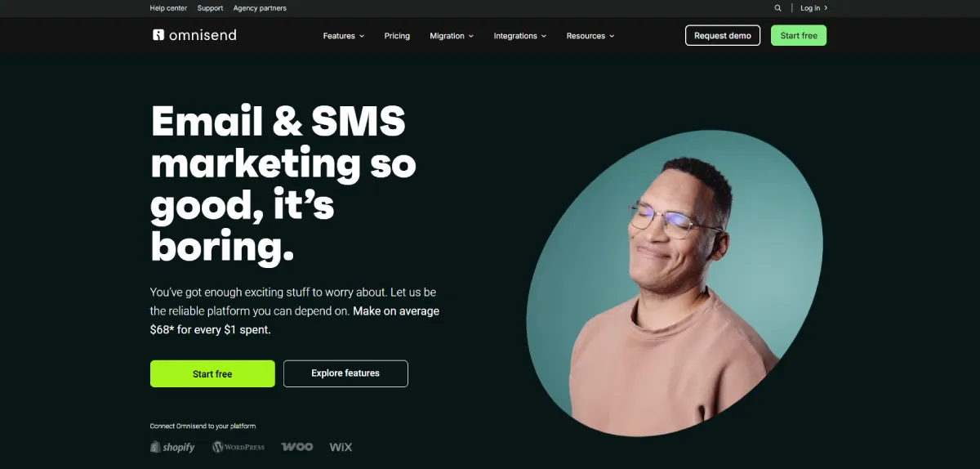Expand the Resources dropdown menu
The height and width of the screenshot is (469, 980).
590,36
